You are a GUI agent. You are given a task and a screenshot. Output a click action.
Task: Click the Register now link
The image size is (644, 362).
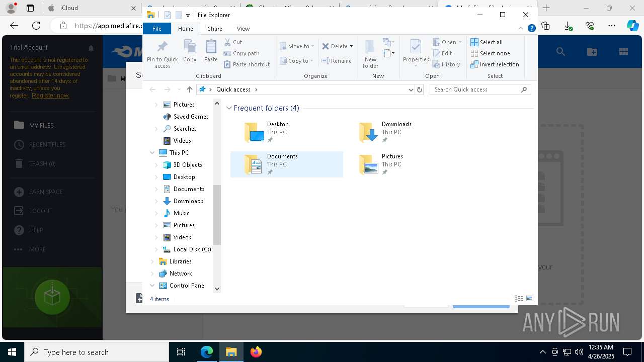pos(50,96)
